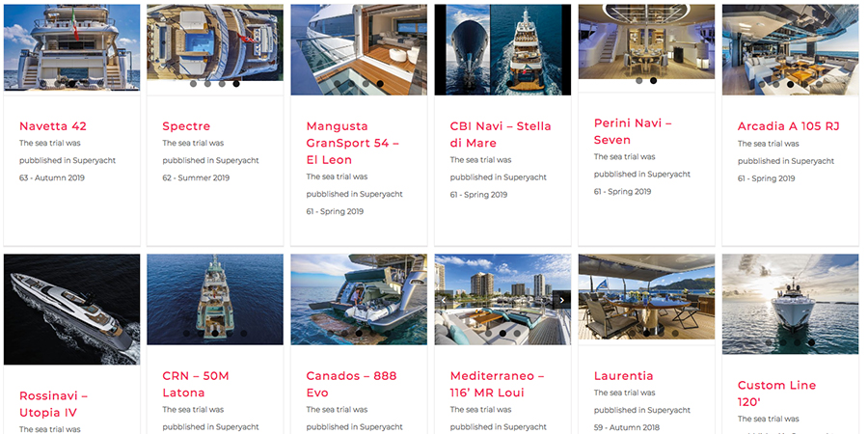The height and width of the screenshot is (434, 868).
Task: Select third slide dot on Mediterraneo photo
Action: (x=517, y=334)
